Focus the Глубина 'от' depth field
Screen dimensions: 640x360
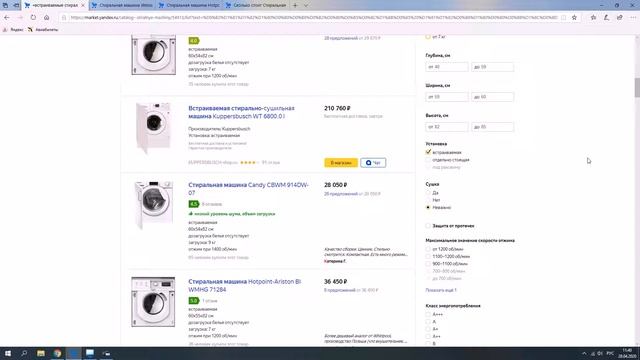coord(447,67)
